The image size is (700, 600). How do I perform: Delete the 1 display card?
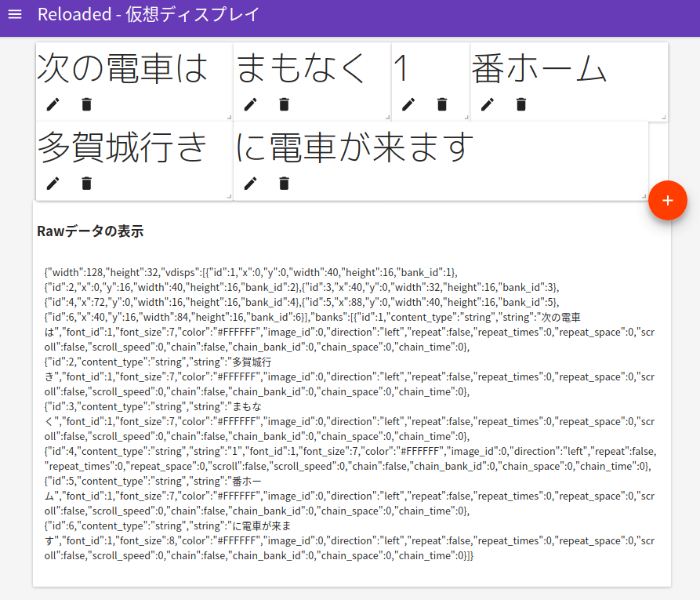tap(442, 104)
